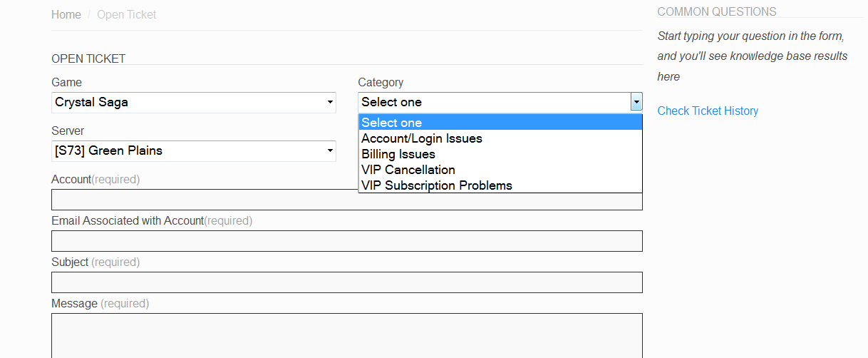Click the 'Subject (required)' label text
Image resolution: width=868 pixels, height=358 pixels.
95,262
